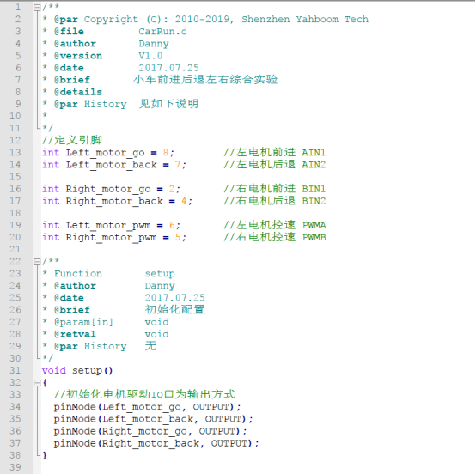
Task: Click the @details tag
Action: pos(78,92)
